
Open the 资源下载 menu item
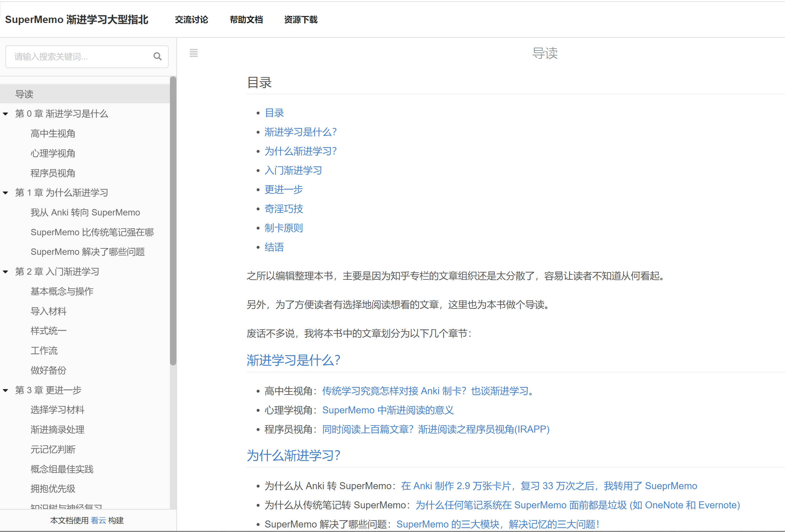(300, 20)
